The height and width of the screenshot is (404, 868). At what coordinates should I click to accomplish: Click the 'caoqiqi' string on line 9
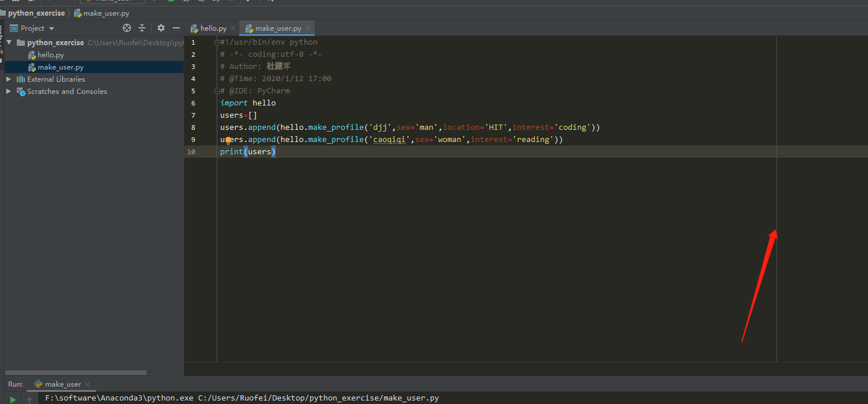390,140
